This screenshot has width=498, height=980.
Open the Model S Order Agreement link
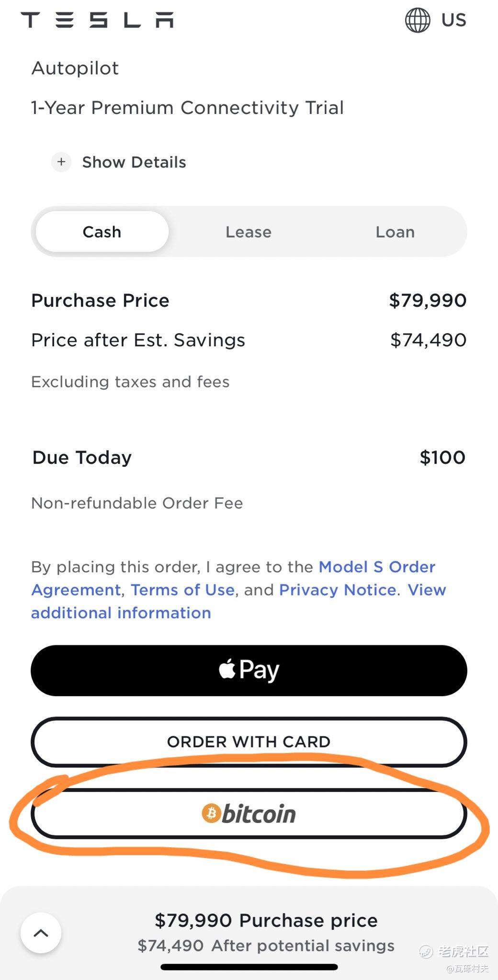click(x=234, y=578)
